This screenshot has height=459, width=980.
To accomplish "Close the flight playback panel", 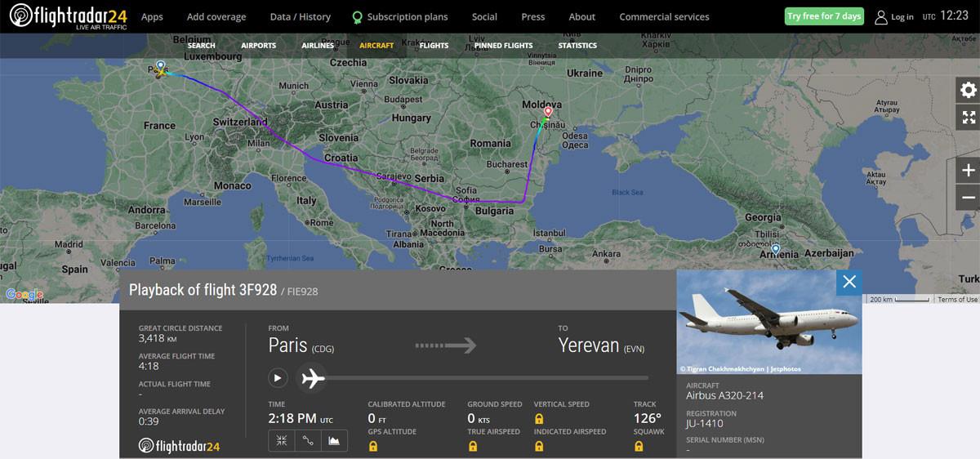I will pyautogui.click(x=849, y=282).
